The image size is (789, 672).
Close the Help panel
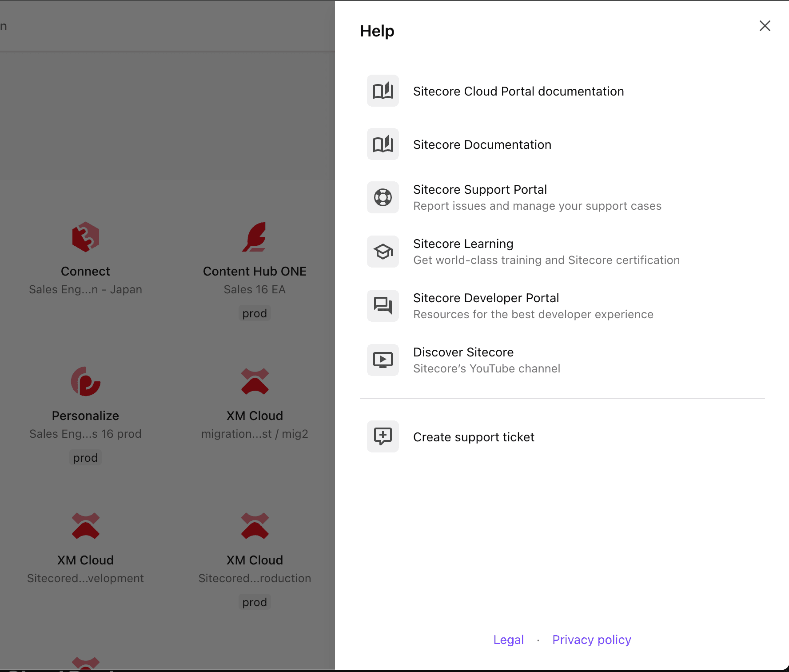(765, 26)
